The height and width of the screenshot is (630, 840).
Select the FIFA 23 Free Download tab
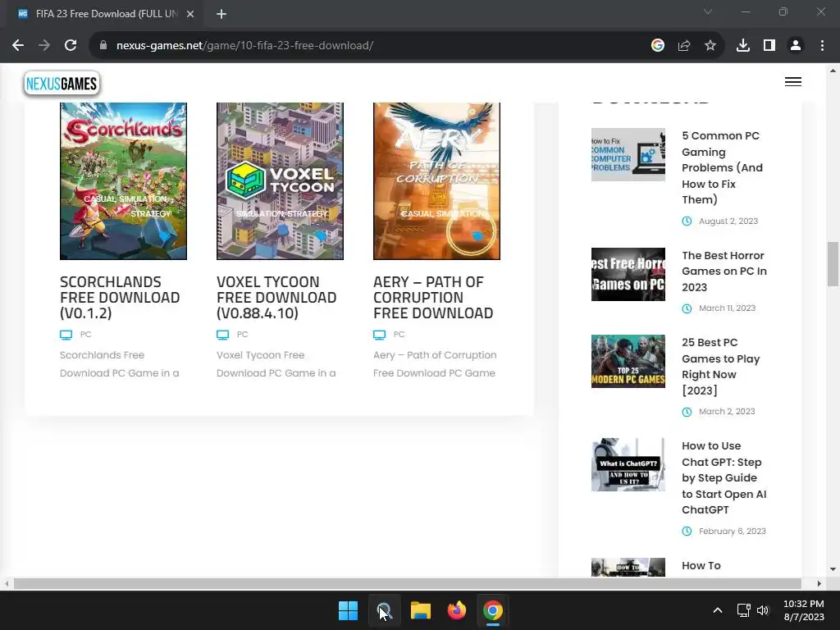106,14
